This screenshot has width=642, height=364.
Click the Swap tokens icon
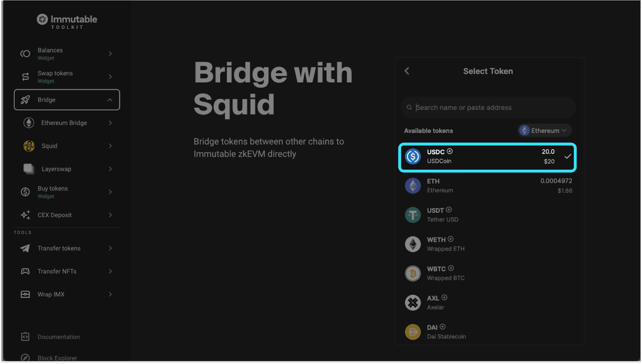click(25, 76)
